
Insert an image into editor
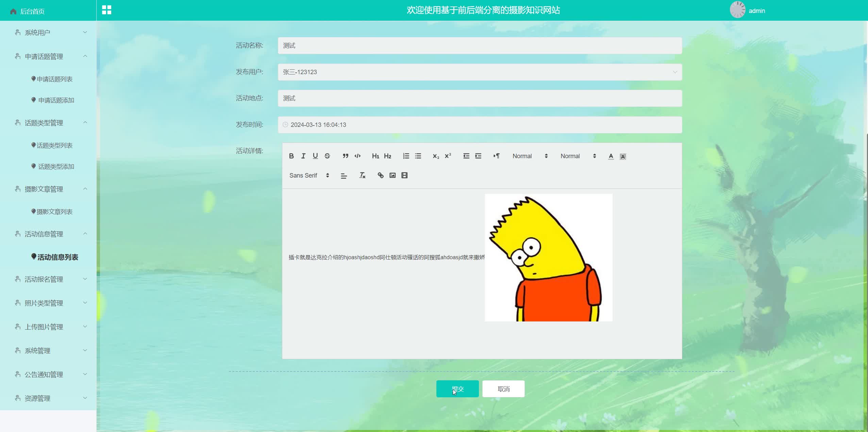click(393, 176)
